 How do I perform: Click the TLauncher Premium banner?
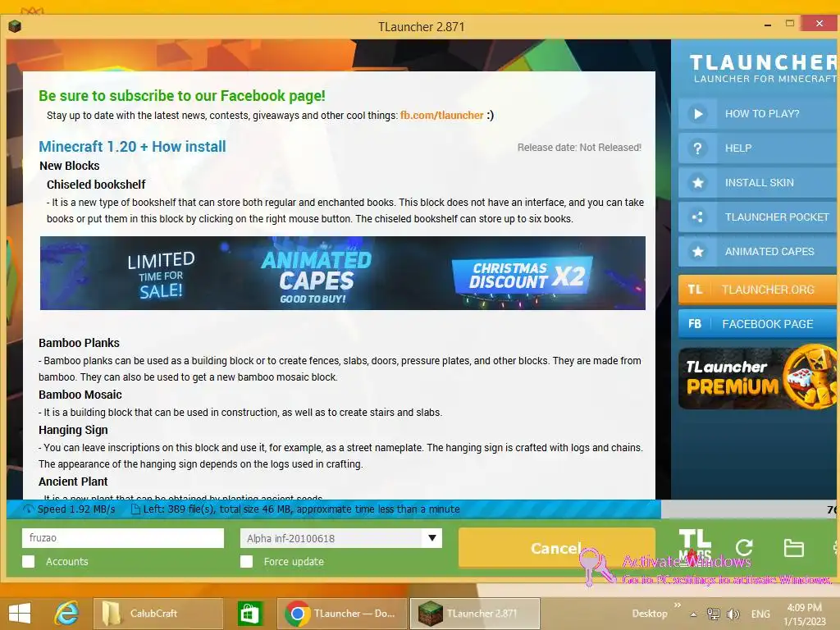757,378
